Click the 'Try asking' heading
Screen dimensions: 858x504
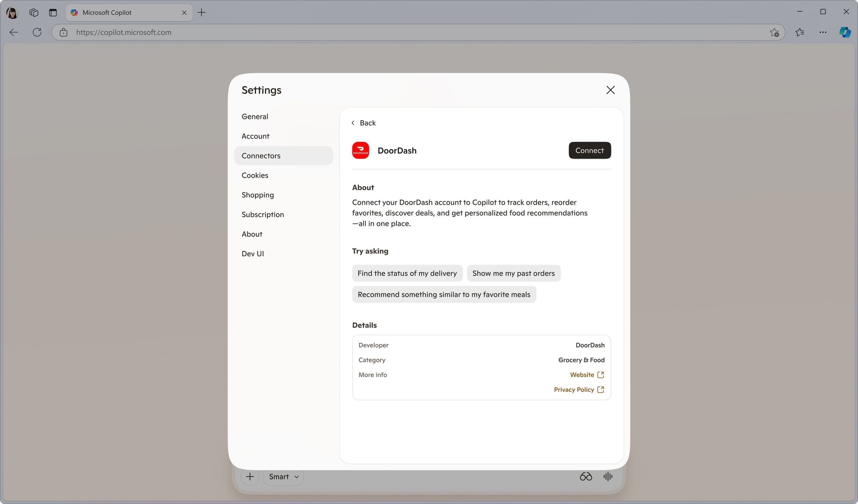(370, 251)
